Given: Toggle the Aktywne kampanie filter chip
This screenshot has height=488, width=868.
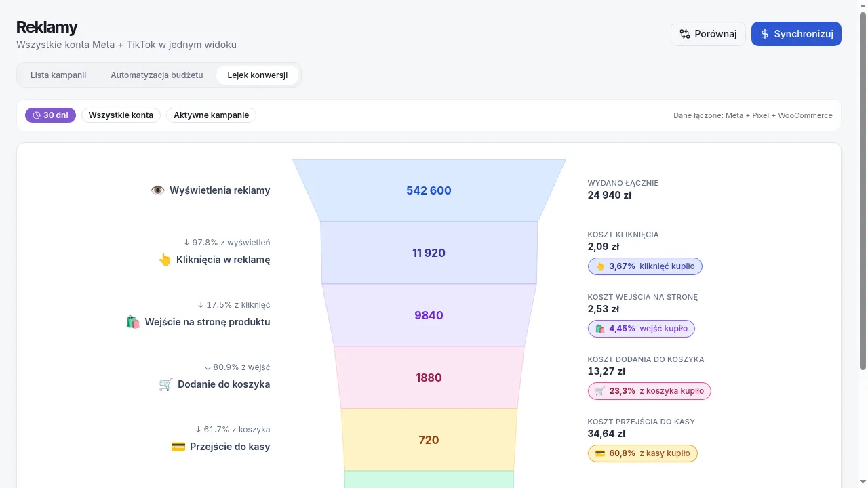Looking at the screenshot, I should [x=211, y=115].
